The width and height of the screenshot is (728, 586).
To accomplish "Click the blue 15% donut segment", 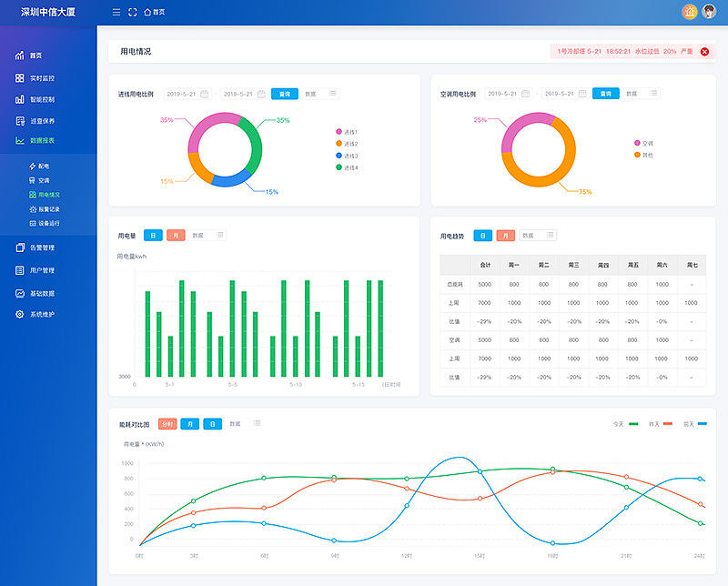I will (231, 181).
